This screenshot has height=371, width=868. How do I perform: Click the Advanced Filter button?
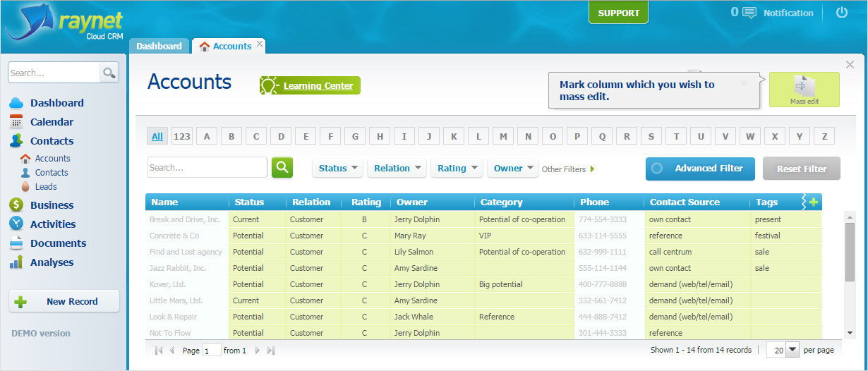700,169
